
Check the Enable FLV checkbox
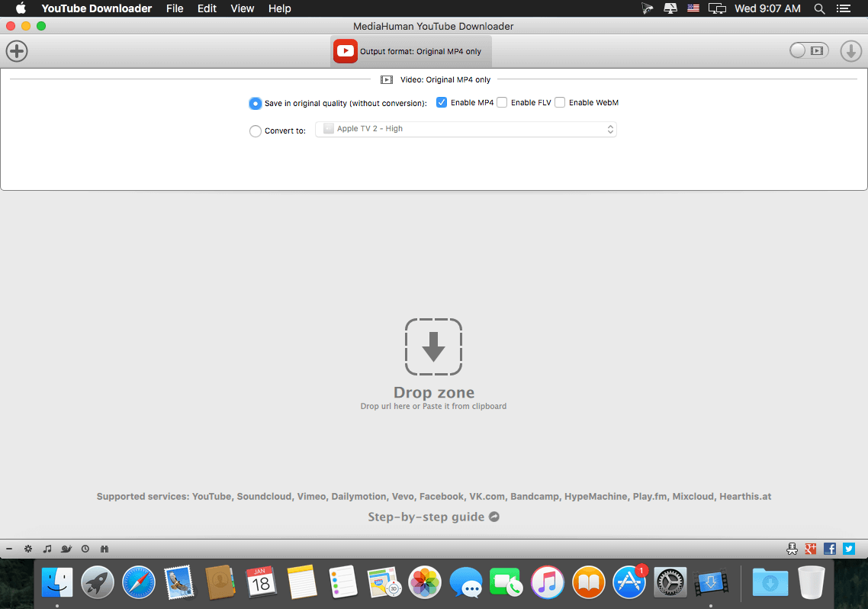(502, 102)
